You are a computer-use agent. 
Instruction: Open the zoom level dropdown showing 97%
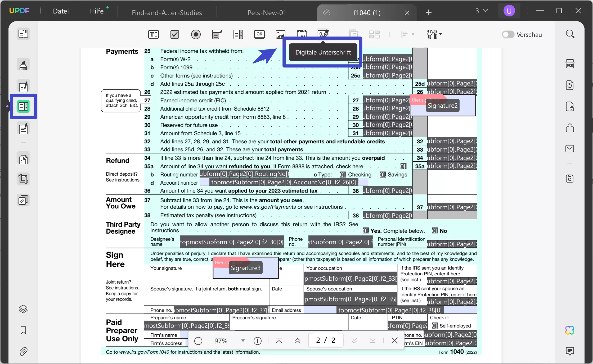click(243, 341)
